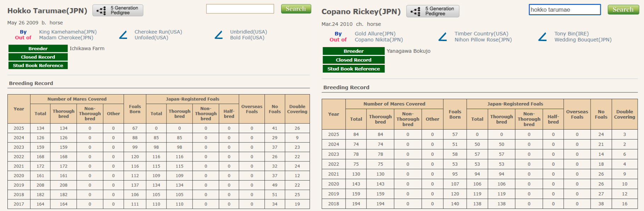The height and width of the screenshot is (211, 644).
Task: Click Breeder label beside Ichikawa Farm
Action: pyautogui.click(x=38, y=49)
